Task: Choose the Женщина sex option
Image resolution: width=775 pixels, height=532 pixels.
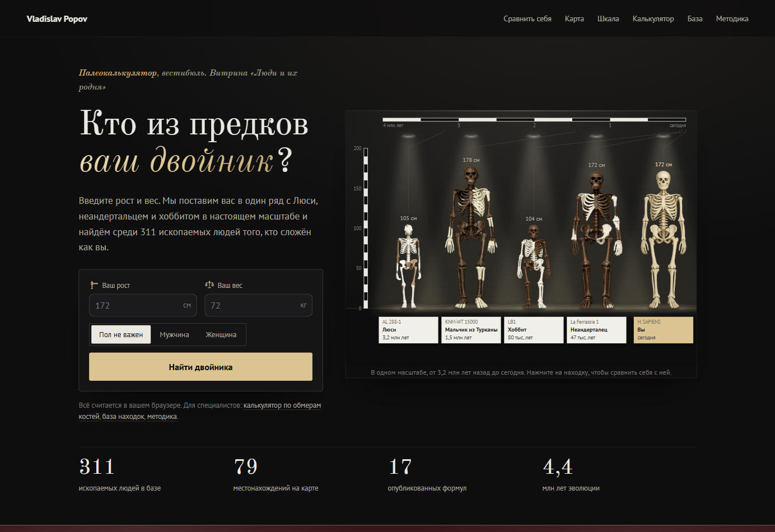Action: [221, 335]
